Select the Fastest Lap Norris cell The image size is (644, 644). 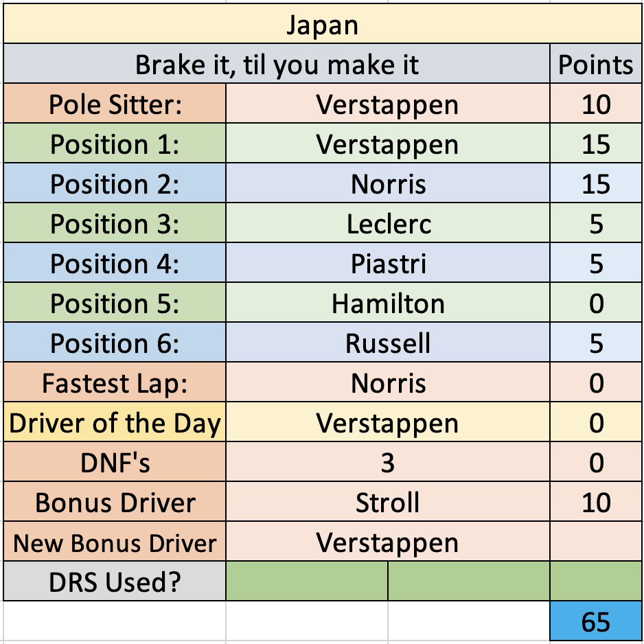click(388, 382)
